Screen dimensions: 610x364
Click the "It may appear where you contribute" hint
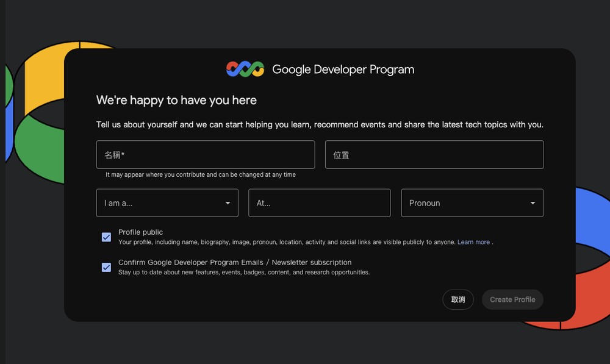(x=200, y=174)
